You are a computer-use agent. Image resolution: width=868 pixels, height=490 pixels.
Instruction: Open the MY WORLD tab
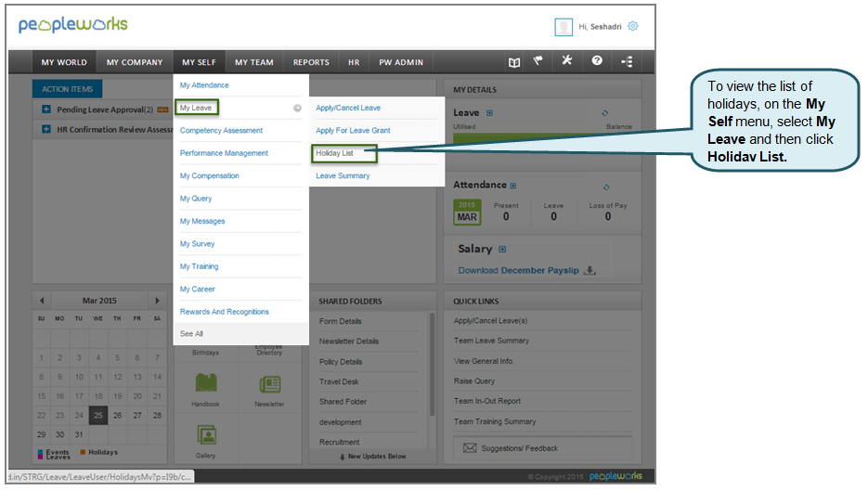(x=64, y=62)
